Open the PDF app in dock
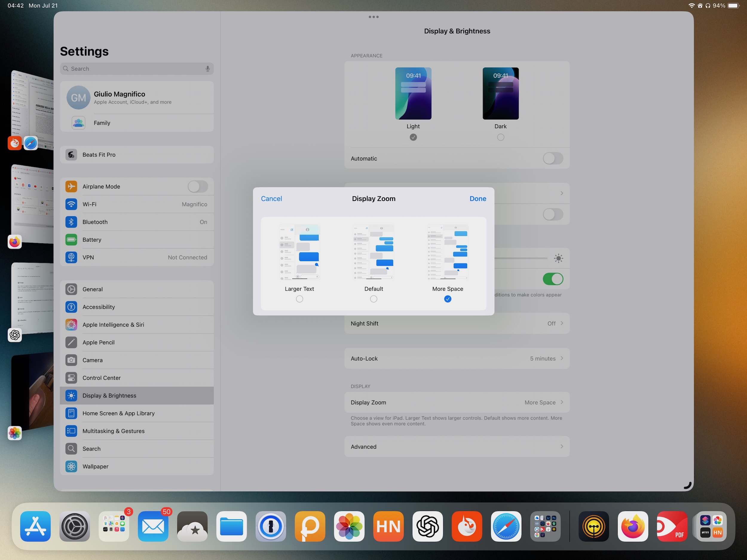 [x=672, y=526]
